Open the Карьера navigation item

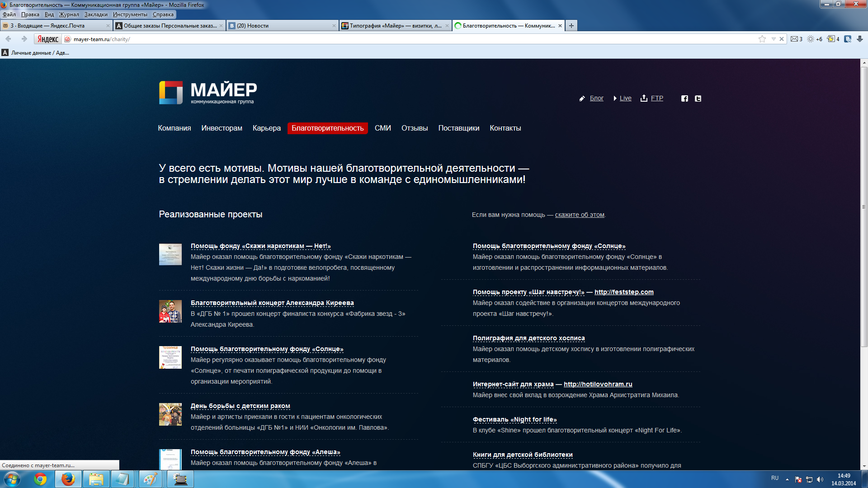click(267, 128)
